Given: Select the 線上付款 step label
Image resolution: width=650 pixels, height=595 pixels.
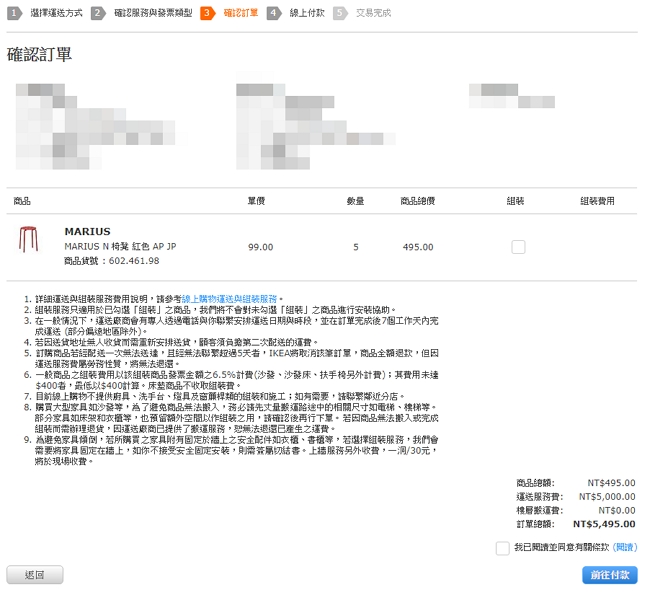Looking at the screenshot, I should (x=307, y=13).
